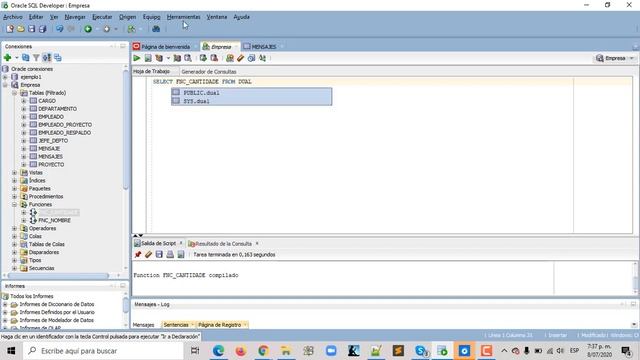The height and width of the screenshot is (360, 640).
Task: Open Todos los Informes node
Action: [31, 296]
